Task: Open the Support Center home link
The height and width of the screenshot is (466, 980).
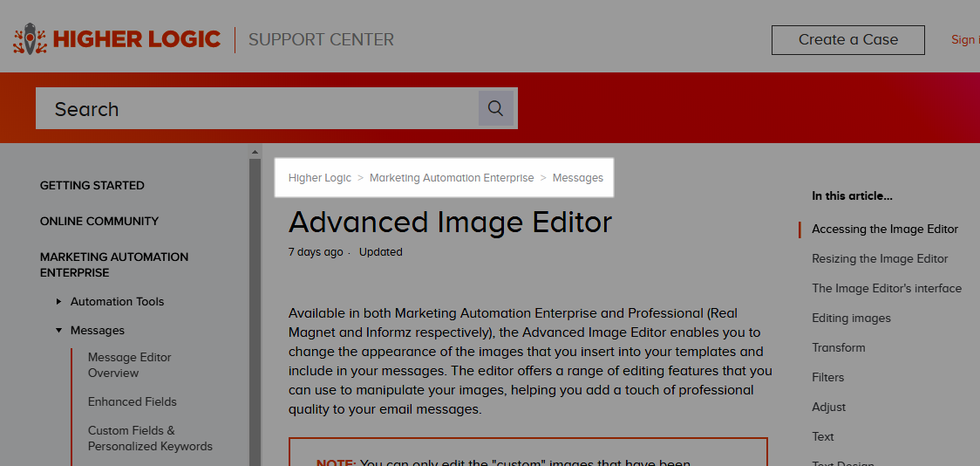Action: click(321, 39)
